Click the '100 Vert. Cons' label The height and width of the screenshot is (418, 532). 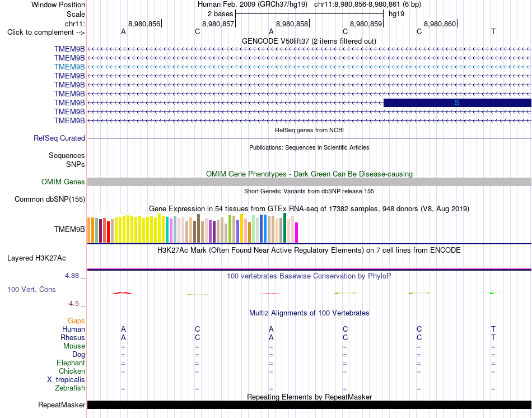[31, 289]
